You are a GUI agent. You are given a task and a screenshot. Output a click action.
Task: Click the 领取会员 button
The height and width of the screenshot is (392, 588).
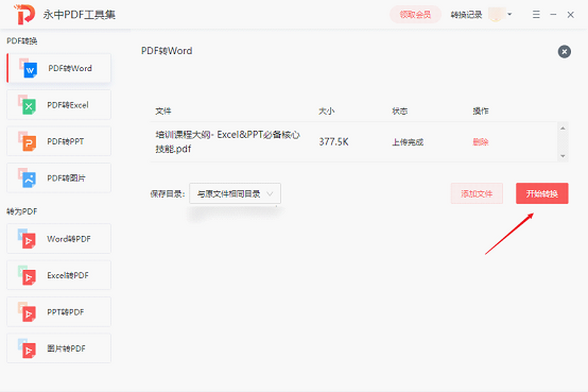[x=415, y=15]
